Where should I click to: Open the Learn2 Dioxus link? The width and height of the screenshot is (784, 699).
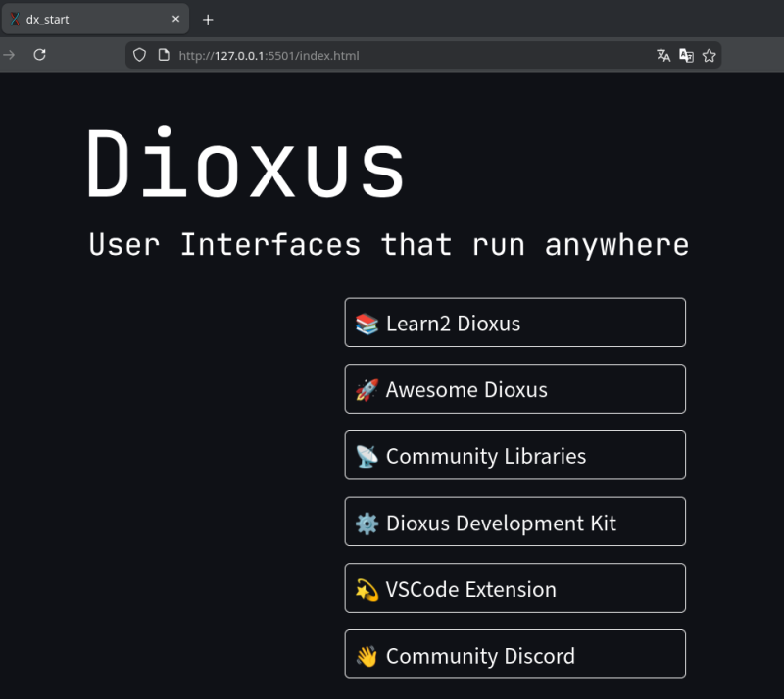click(514, 323)
